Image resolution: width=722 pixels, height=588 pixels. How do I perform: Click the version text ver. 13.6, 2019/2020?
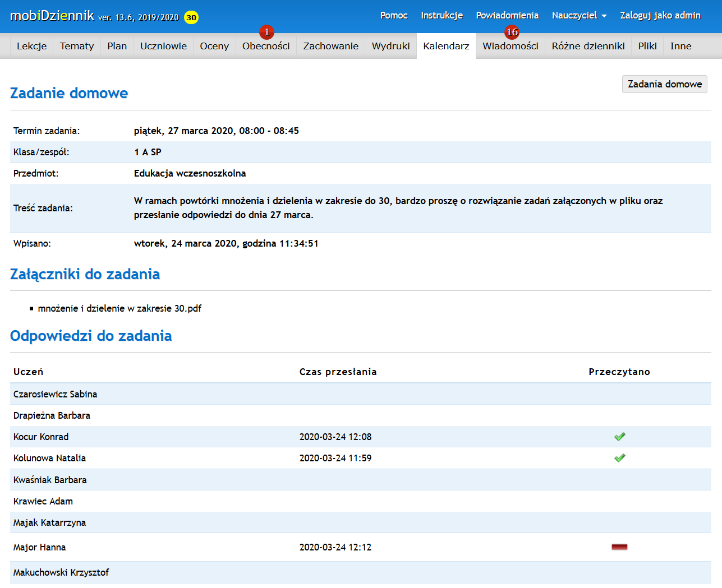(x=139, y=17)
